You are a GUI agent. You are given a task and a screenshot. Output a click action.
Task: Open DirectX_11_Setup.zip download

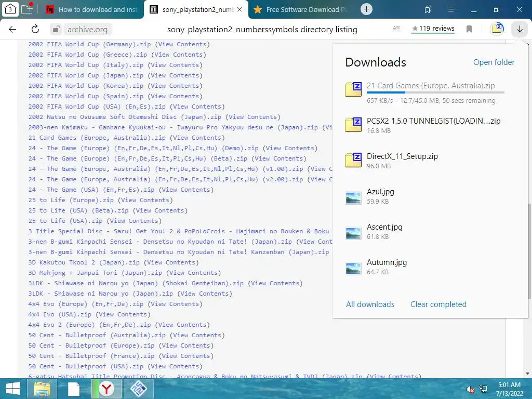[x=402, y=156]
